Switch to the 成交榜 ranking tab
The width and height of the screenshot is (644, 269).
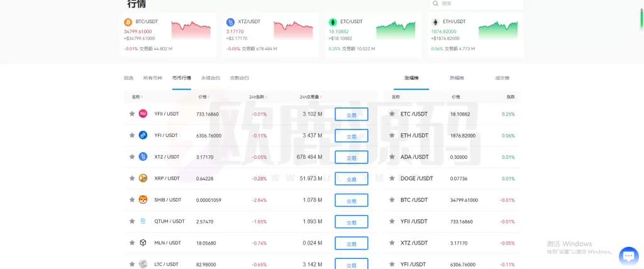point(502,78)
